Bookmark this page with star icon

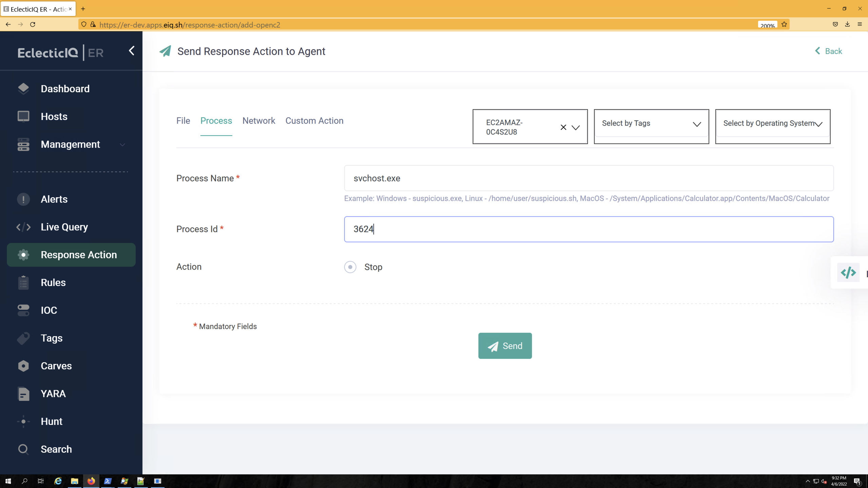click(784, 24)
